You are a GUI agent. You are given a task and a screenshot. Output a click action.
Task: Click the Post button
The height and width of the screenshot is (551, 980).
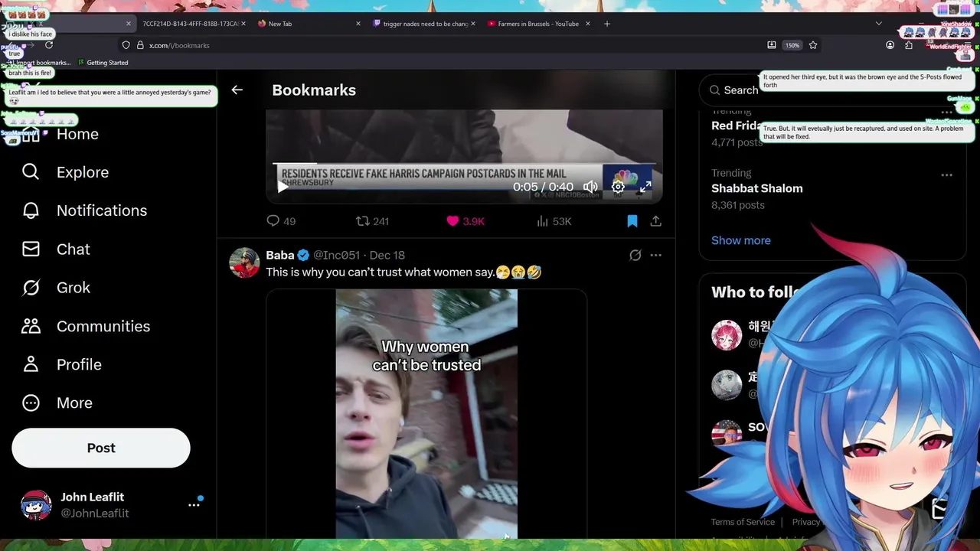(x=101, y=448)
